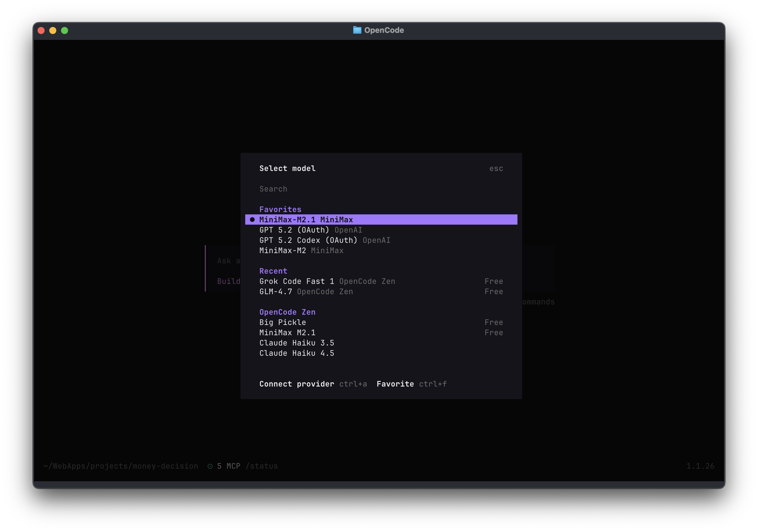
Task: Select MiniMax M2.1 under OpenCode Zen
Action: click(x=381, y=332)
